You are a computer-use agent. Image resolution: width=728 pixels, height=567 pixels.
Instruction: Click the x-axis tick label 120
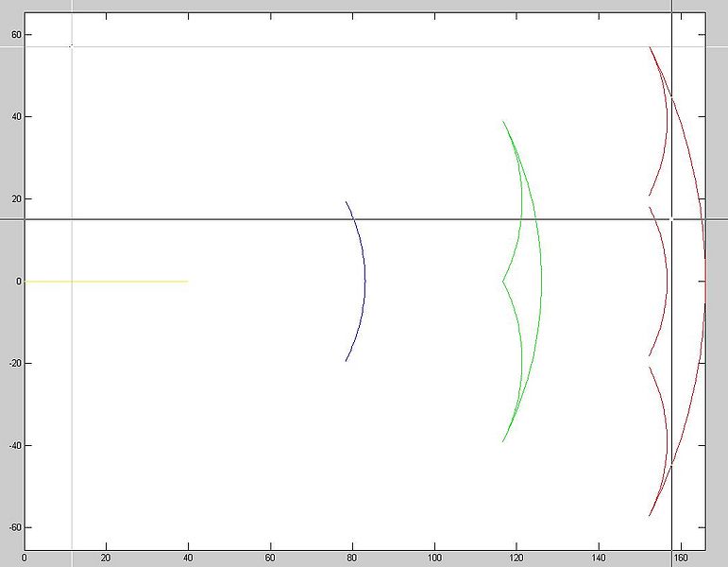pyautogui.click(x=516, y=558)
